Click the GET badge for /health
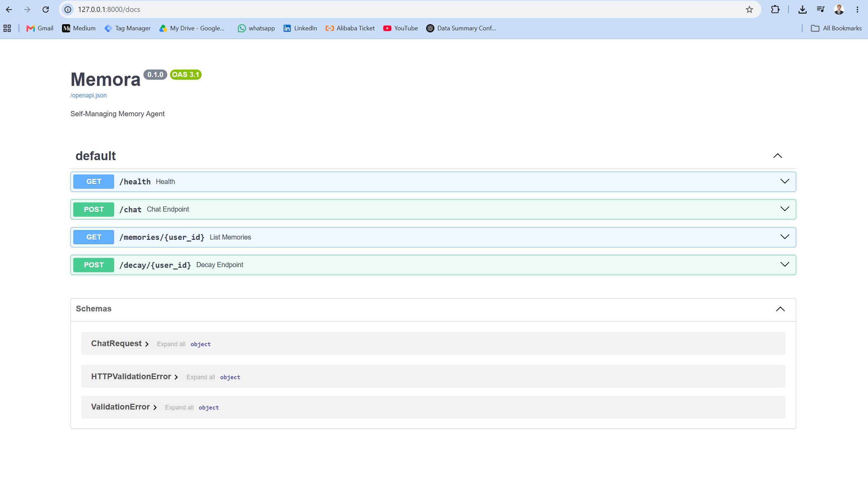This screenshot has width=868, height=492. click(94, 182)
